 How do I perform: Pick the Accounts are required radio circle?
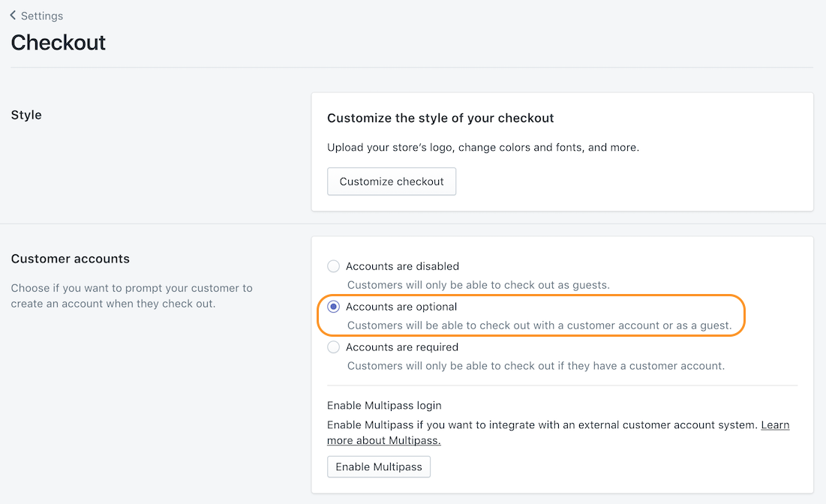[334, 347]
